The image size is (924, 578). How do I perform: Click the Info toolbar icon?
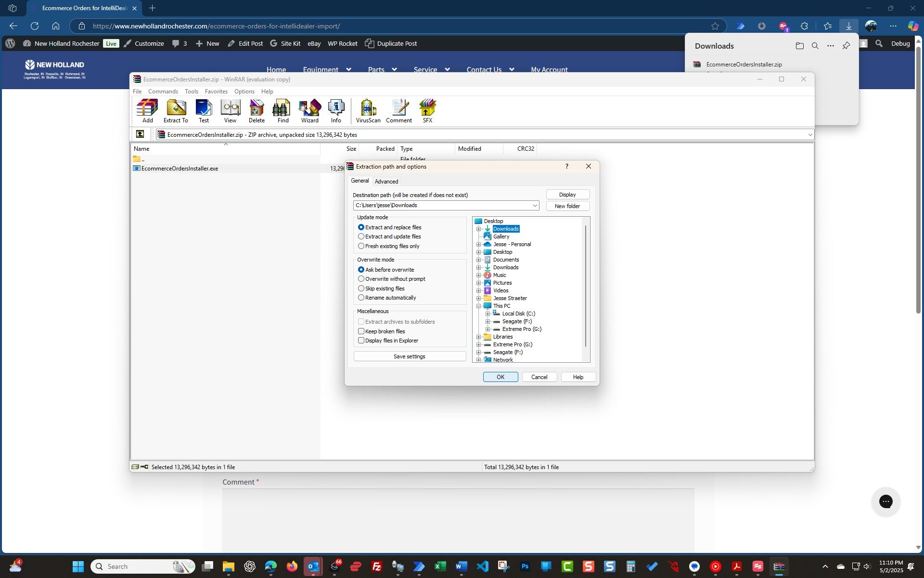[336, 111]
